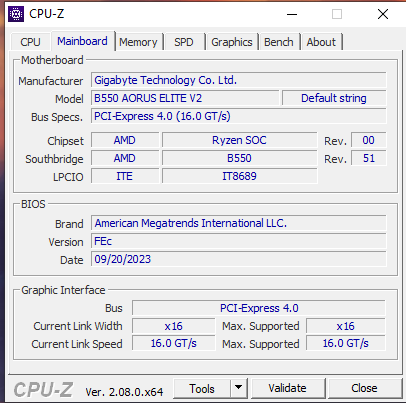Switch to the Bench tab
Viewport: 406px width, 403px height.
[279, 42]
